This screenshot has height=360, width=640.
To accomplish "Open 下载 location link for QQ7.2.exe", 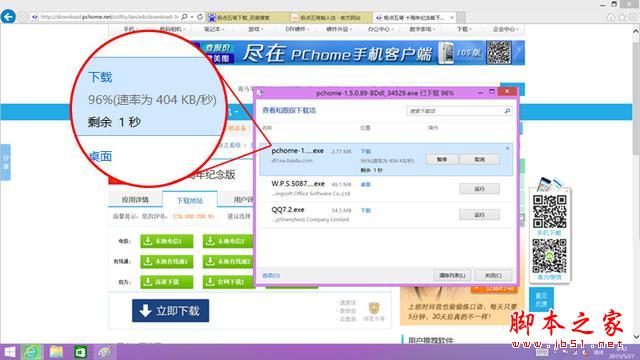I will [366, 211].
